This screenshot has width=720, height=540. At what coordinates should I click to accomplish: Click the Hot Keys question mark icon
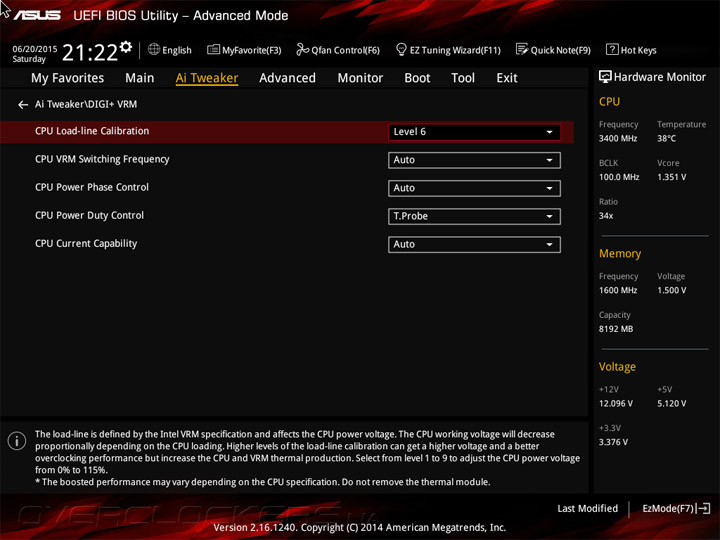click(612, 49)
